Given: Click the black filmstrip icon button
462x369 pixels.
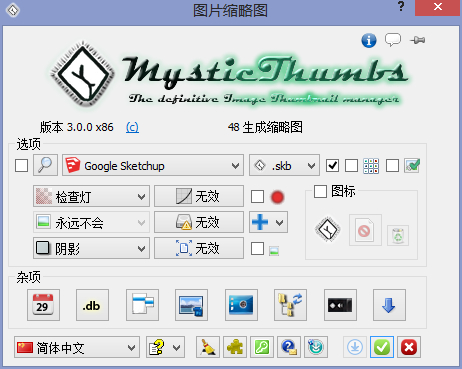Looking at the screenshot, I should pos(340,305).
